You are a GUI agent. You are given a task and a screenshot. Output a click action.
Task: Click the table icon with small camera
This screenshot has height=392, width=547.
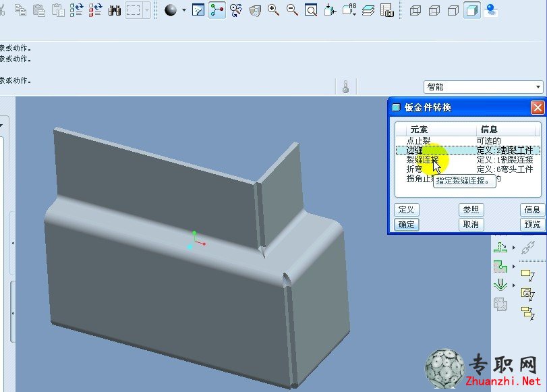(x=387, y=10)
